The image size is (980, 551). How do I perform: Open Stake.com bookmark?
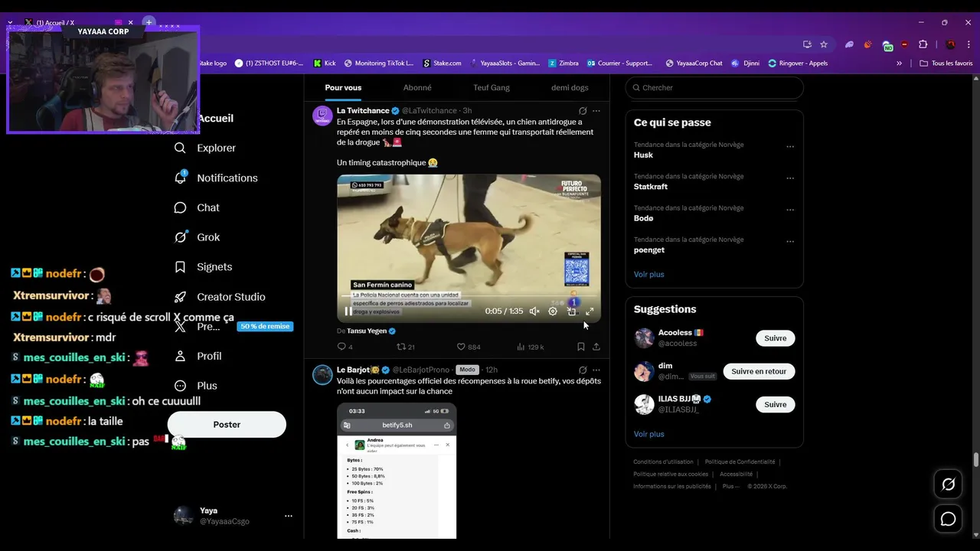[x=442, y=64]
